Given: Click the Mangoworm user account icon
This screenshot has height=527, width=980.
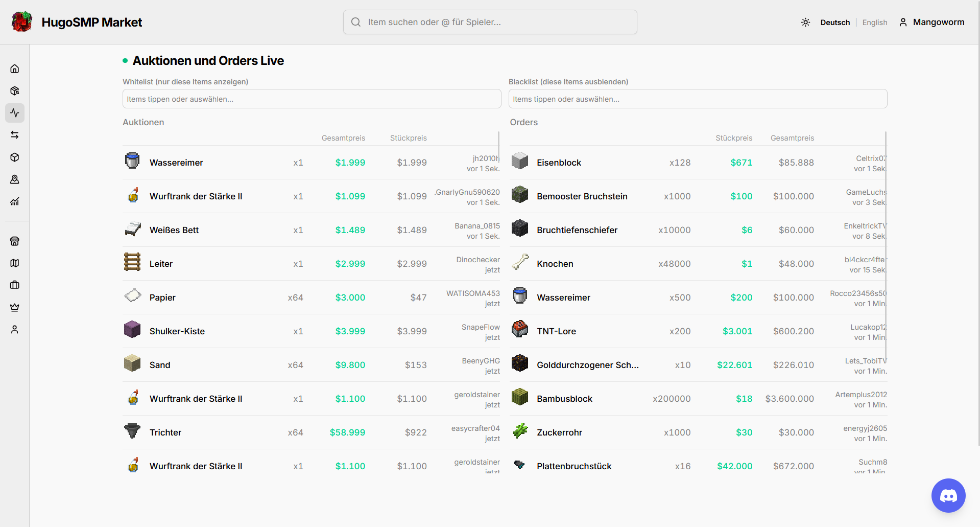Looking at the screenshot, I should click(x=903, y=22).
